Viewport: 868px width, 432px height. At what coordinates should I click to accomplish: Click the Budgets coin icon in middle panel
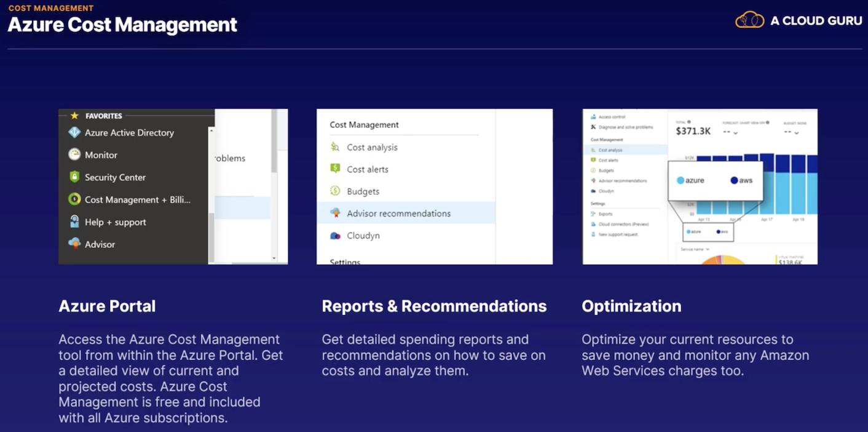click(x=335, y=191)
